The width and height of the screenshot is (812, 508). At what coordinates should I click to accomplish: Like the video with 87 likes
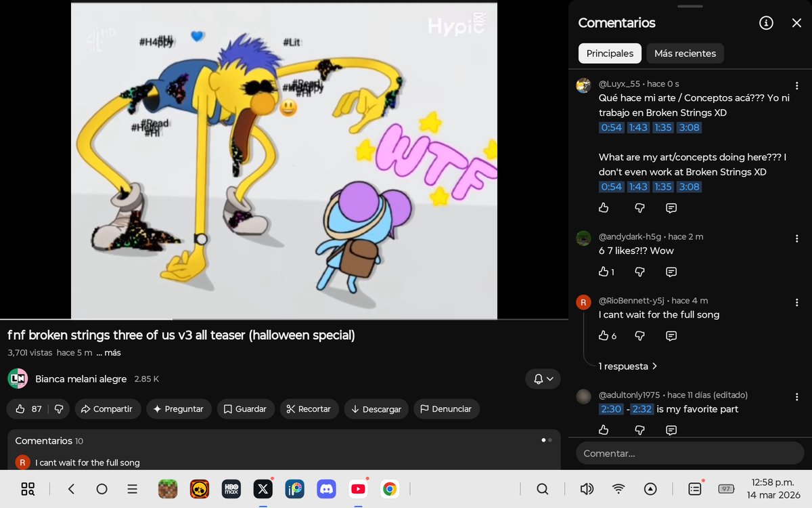pyautogui.click(x=28, y=409)
